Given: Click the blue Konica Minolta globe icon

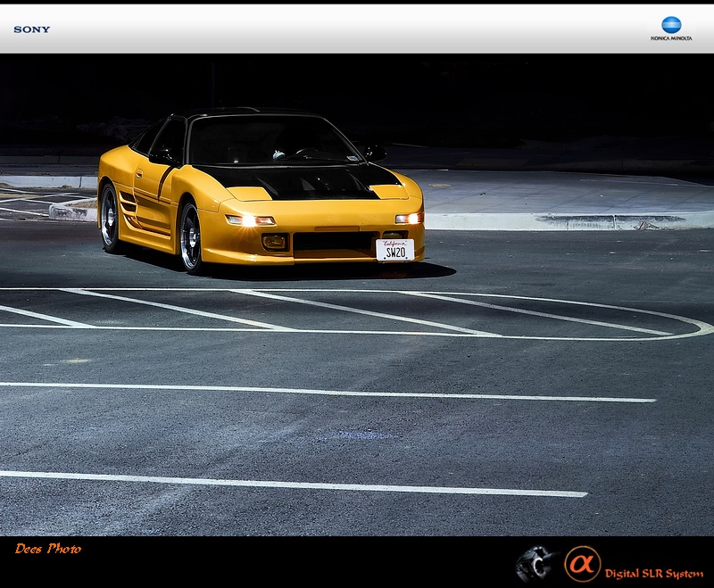Looking at the screenshot, I should pyautogui.click(x=671, y=24).
